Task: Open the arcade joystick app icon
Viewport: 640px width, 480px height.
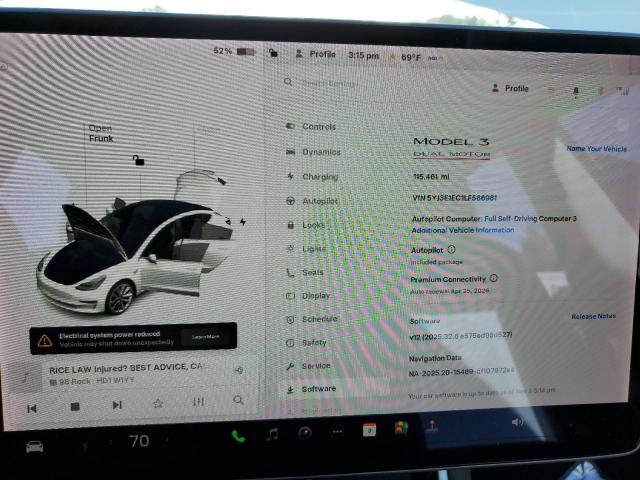Action: tap(432, 426)
